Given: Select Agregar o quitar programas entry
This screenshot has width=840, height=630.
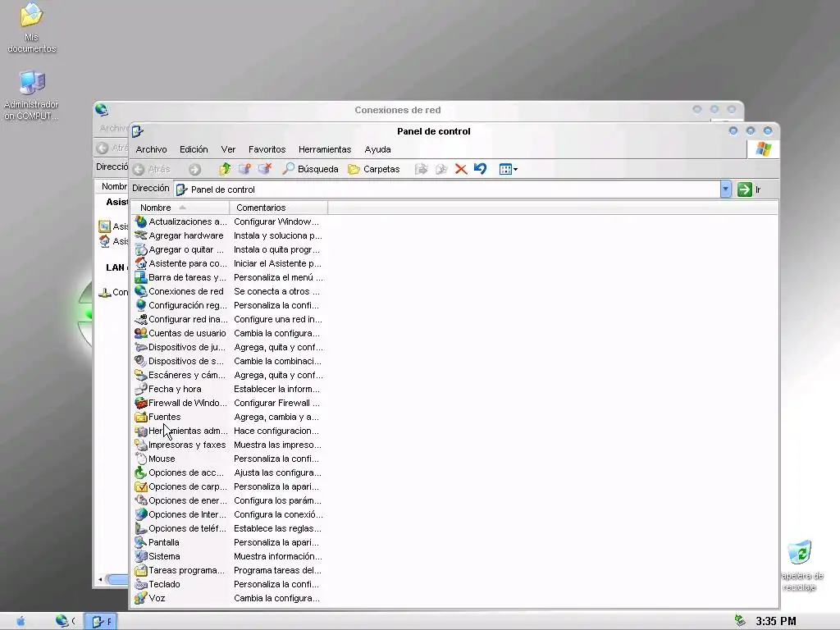Looking at the screenshot, I should coord(179,249).
